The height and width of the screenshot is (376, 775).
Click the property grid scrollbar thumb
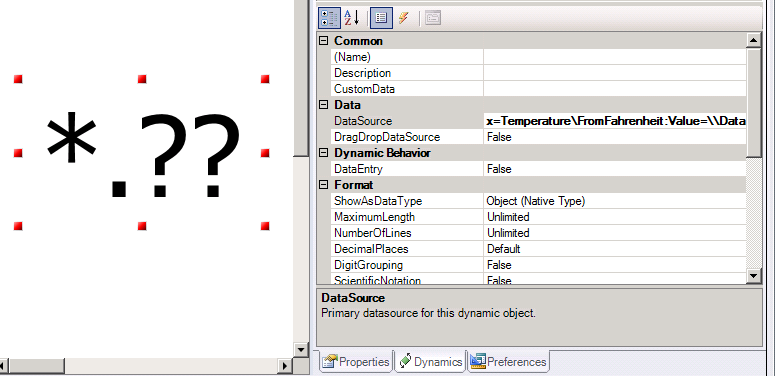(754, 103)
